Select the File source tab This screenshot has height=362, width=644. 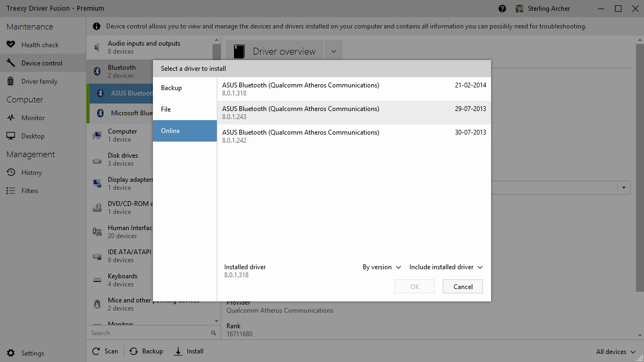click(185, 109)
